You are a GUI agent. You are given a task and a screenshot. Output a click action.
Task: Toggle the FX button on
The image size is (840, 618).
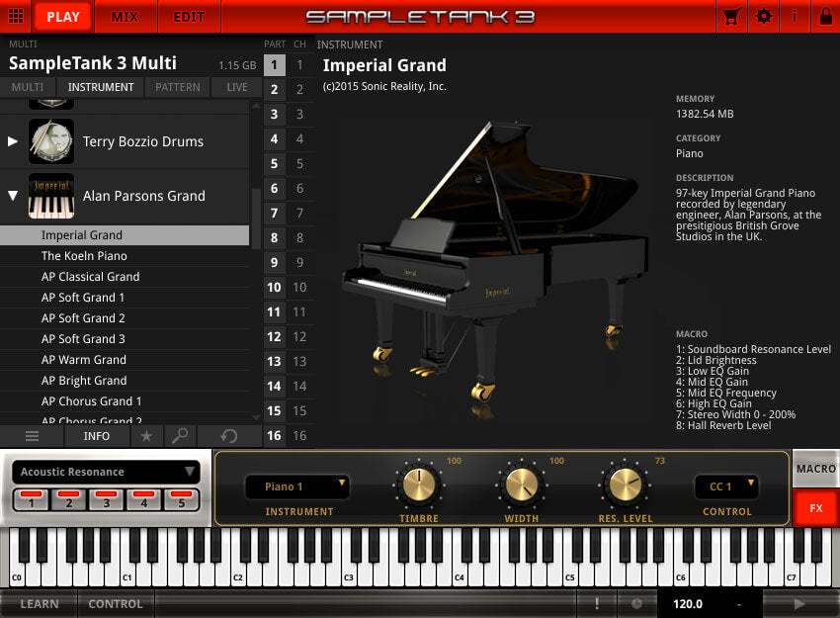[814, 508]
